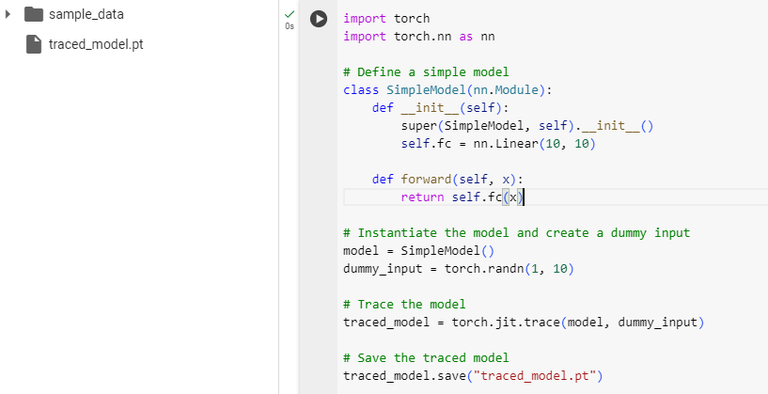This screenshot has height=394, width=768.
Task: Click the 'import torch' line
Action: [x=386, y=19]
